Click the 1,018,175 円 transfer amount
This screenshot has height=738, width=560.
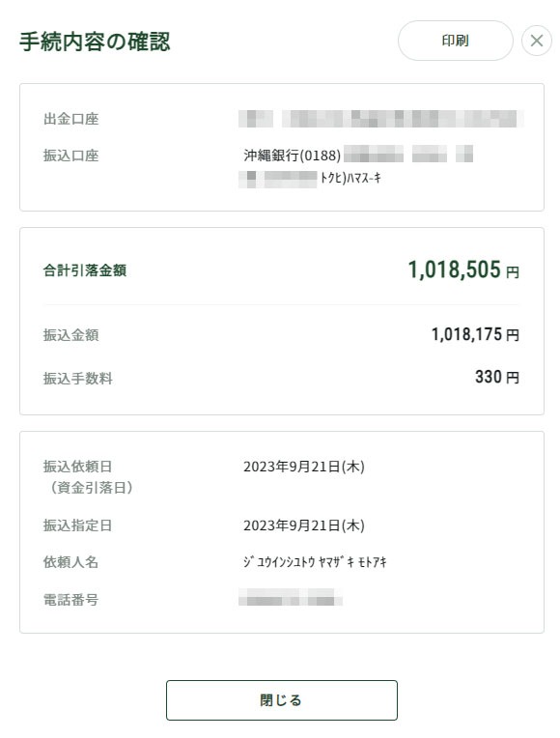click(x=475, y=334)
